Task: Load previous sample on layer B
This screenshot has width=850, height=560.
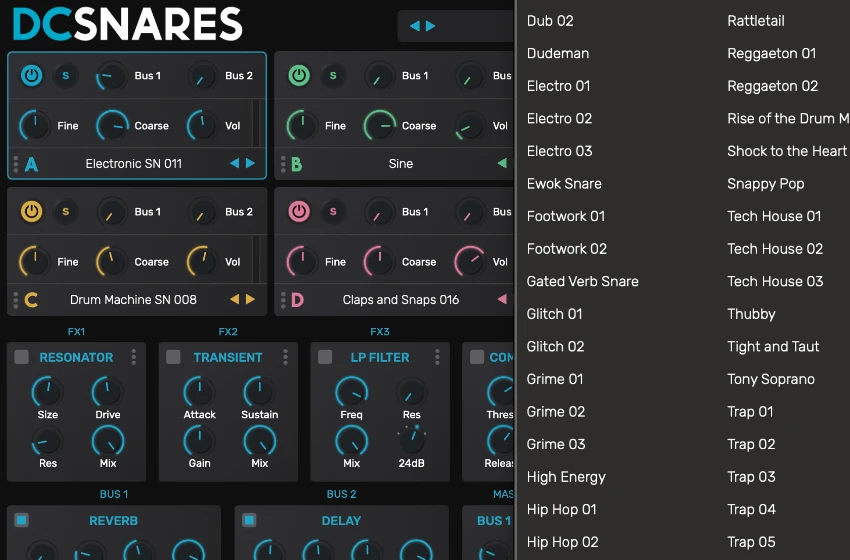Action: pos(502,163)
